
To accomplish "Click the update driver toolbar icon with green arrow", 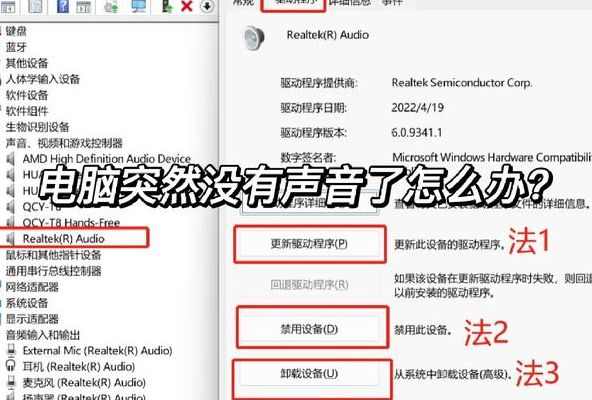I will tap(166, 6).
